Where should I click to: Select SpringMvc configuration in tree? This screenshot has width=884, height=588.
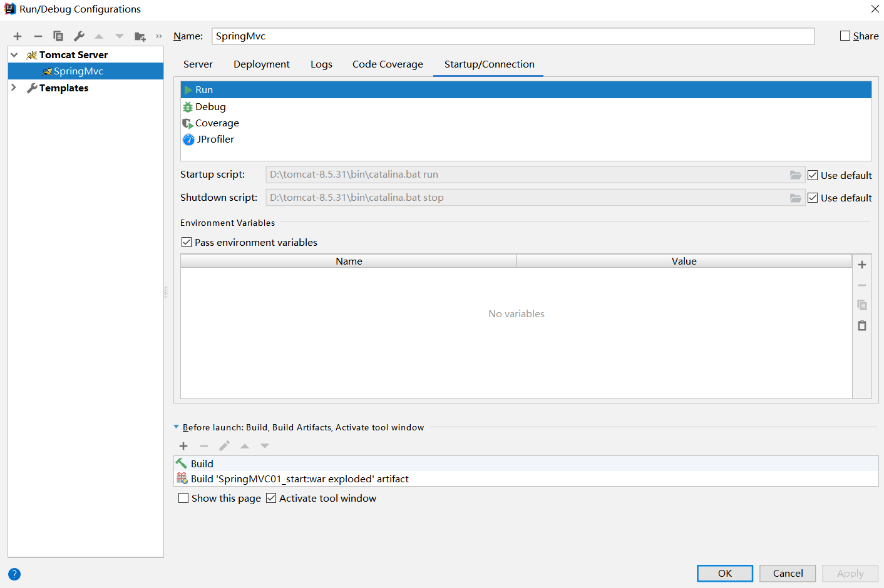(x=86, y=71)
